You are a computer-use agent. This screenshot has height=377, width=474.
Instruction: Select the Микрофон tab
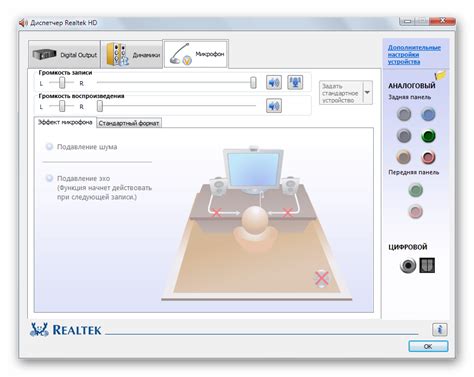coord(196,54)
